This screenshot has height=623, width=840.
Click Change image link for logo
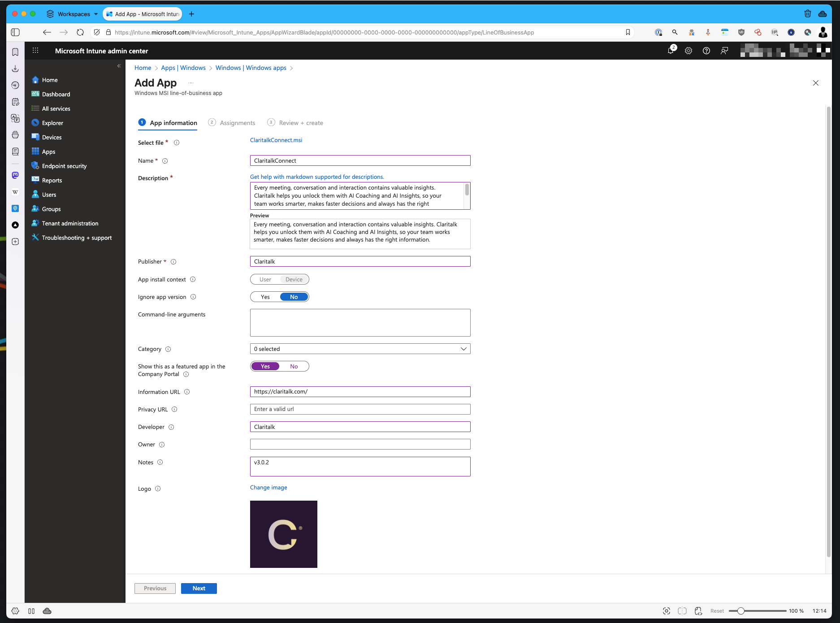coord(268,487)
